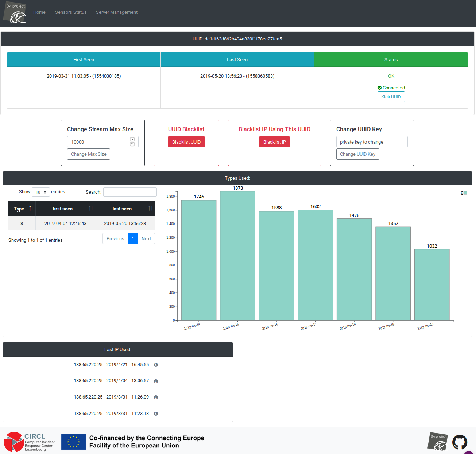
Task: Open info icon for 2019/3/31 11:26.09 IP entry
Action: coord(156,397)
